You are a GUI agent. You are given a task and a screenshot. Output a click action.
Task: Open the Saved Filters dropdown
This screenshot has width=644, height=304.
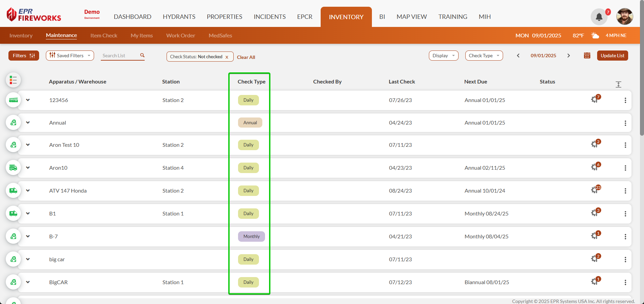tap(70, 56)
